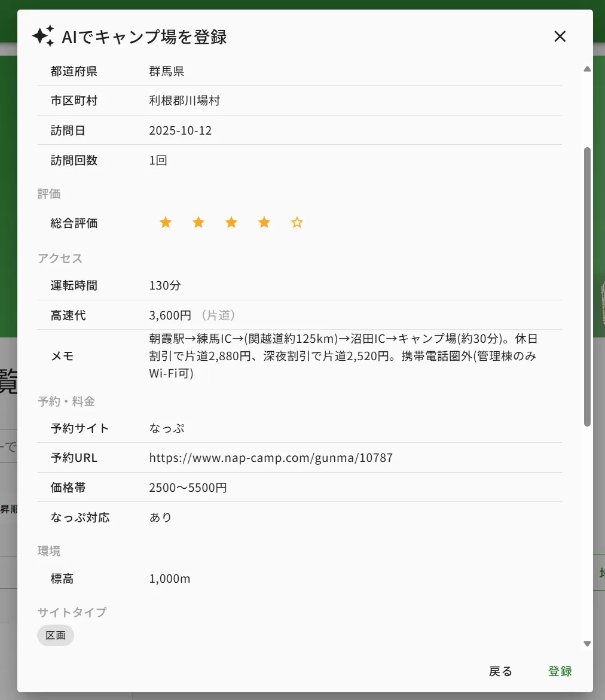Click the 訪問回数 field showing 1回
605x700 pixels.
(158, 160)
